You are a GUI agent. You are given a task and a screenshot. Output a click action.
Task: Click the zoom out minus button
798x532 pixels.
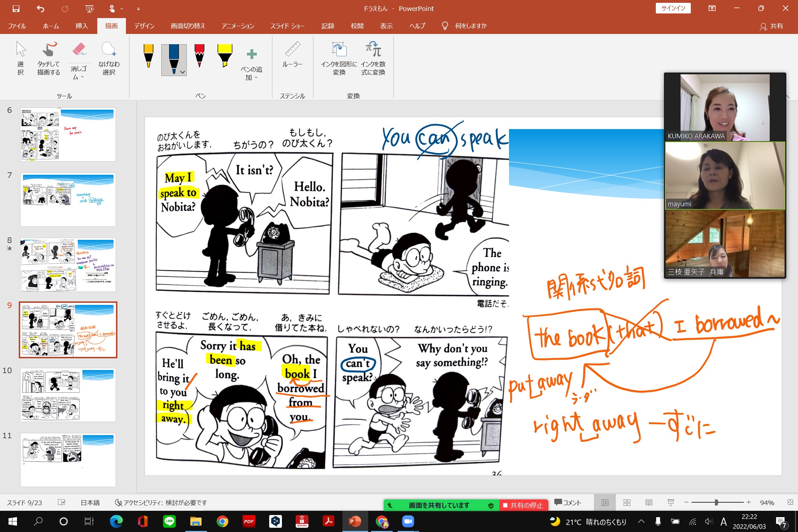(x=687, y=502)
